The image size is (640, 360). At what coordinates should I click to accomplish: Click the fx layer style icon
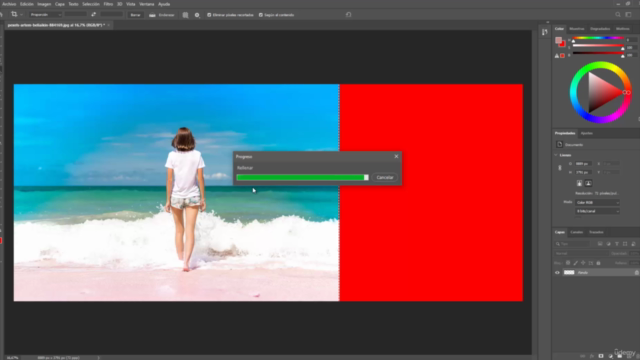pos(592,356)
